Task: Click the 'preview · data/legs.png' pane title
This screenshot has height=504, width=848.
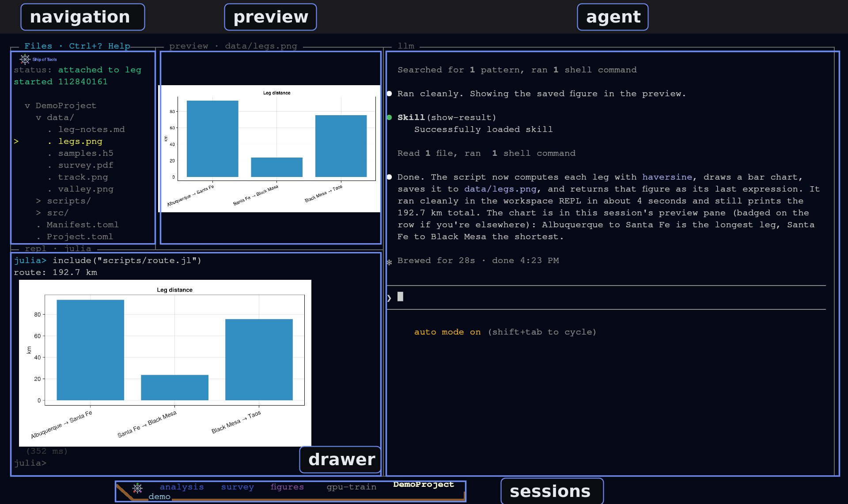Action: pyautogui.click(x=233, y=46)
